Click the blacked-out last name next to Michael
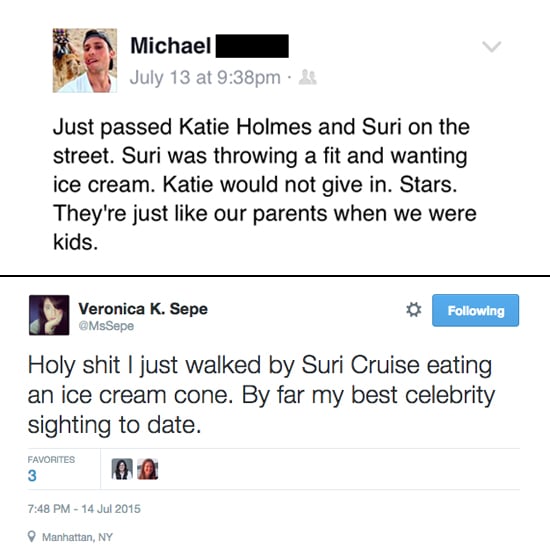This screenshot has width=550, height=550. coord(252,46)
